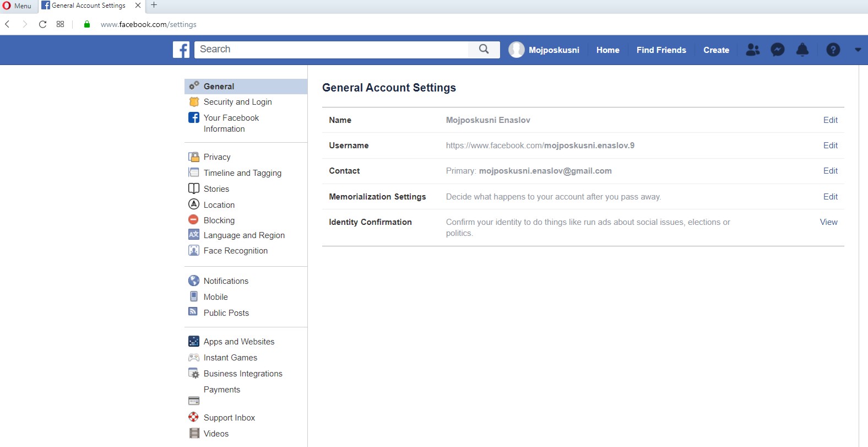Click the Mojposkusni profile picture
868x447 pixels.
click(516, 50)
